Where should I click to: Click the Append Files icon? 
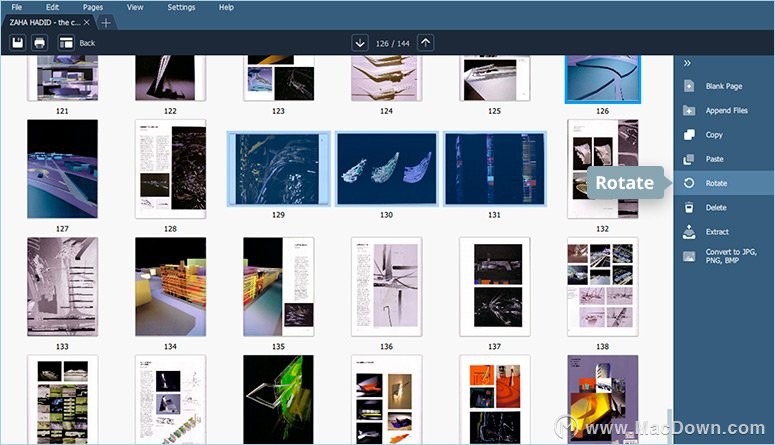[x=689, y=110]
